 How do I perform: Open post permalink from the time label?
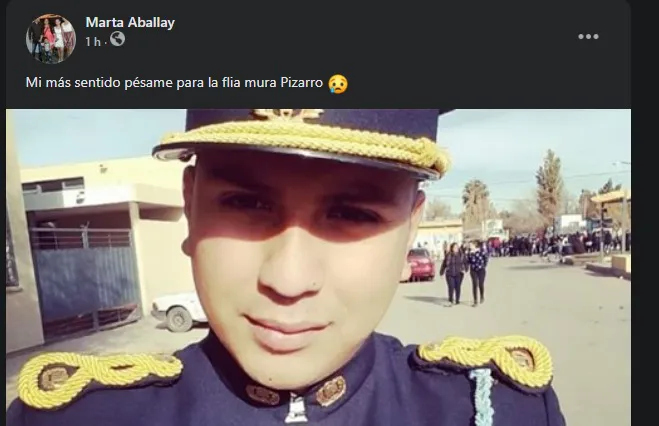pyautogui.click(x=93, y=42)
